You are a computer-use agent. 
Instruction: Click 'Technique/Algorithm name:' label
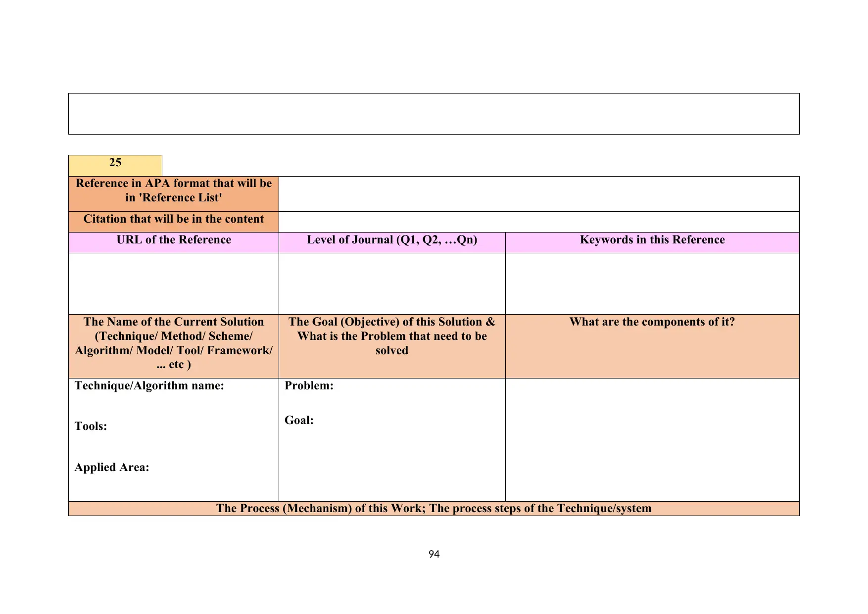click(149, 386)
